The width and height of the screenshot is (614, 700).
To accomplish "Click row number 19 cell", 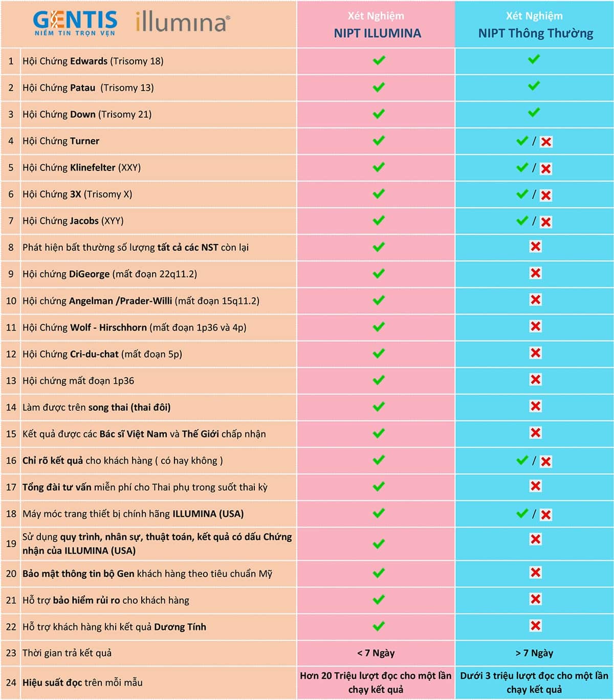I will click(x=11, y=543).
